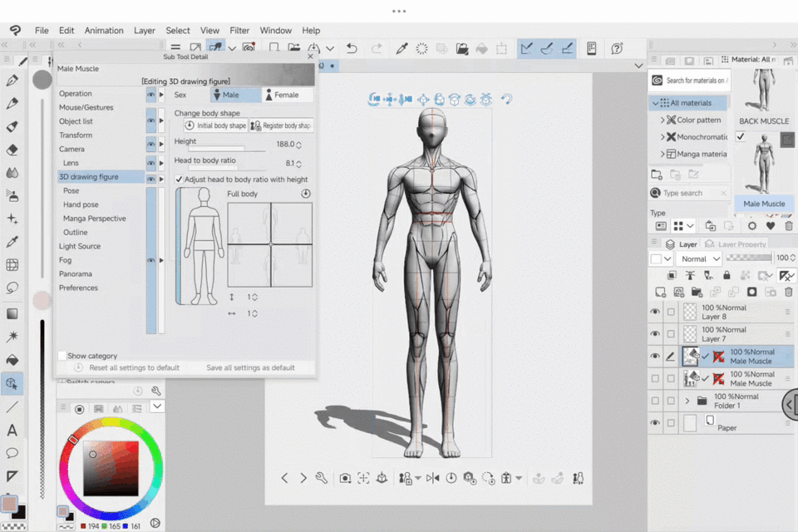Click the wrench icon below 3D figure
This screenshot has width=798, height=532.
click(x=322, y=478)
